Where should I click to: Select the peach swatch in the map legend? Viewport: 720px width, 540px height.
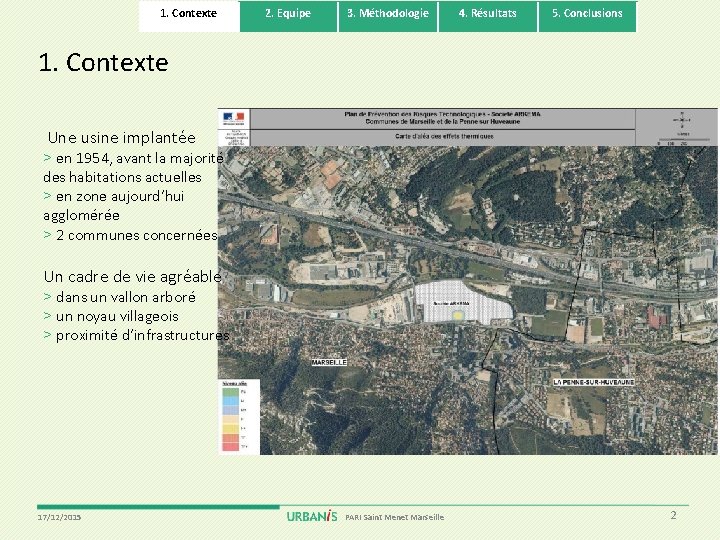pos(231,420)
